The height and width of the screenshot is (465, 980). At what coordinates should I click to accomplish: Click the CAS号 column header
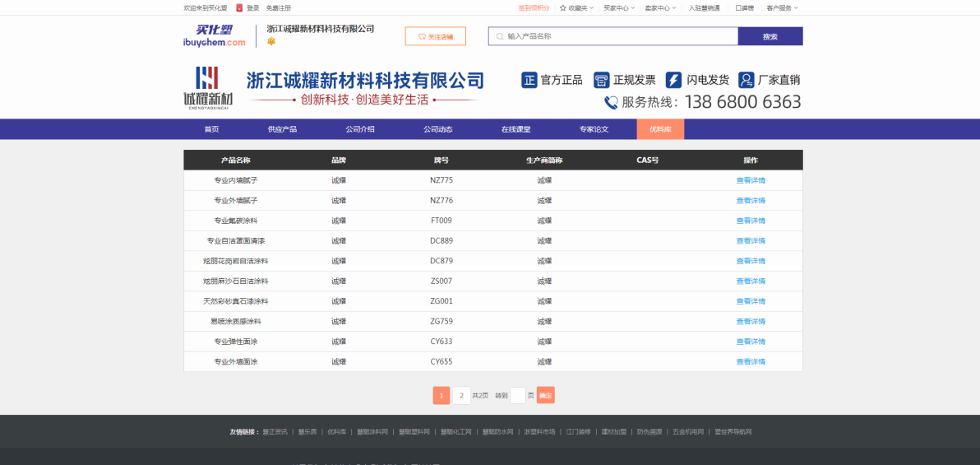tap(648, 160)
